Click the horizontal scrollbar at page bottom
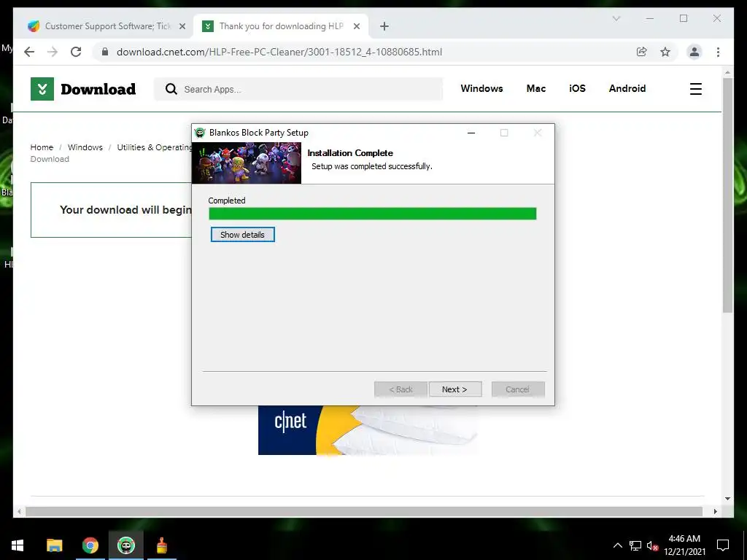Image resolution: width=747 pixels, height=560 pixels. [364, 511]
